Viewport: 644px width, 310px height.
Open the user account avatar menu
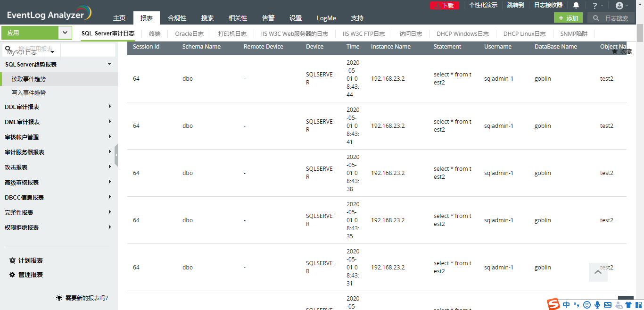[x=619, y=6]
